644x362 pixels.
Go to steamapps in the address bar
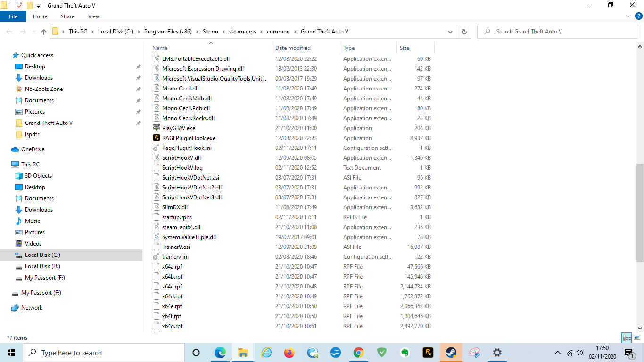pos(241,32)
